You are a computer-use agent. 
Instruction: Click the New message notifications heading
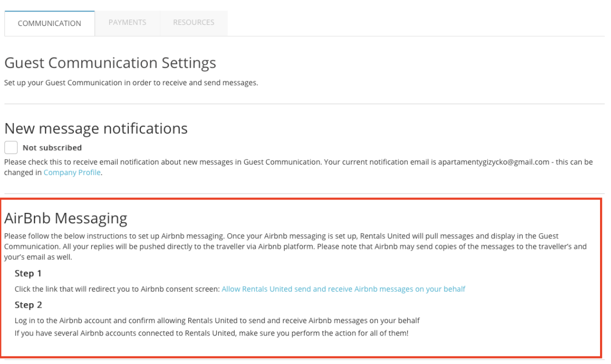[x=96, y=128]
